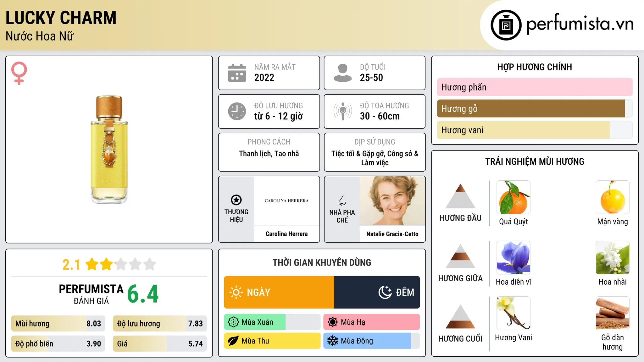Click the Mùa Thu season bar

272,341
